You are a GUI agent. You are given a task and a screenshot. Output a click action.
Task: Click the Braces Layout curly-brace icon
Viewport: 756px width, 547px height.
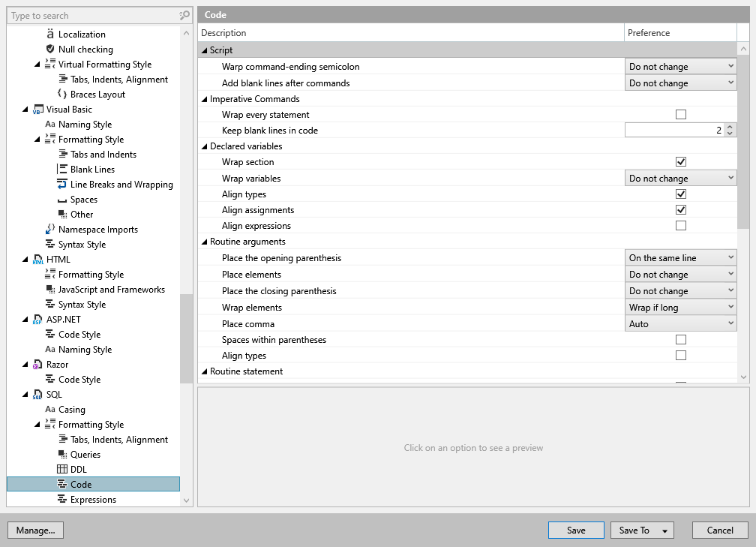[62, 94]
